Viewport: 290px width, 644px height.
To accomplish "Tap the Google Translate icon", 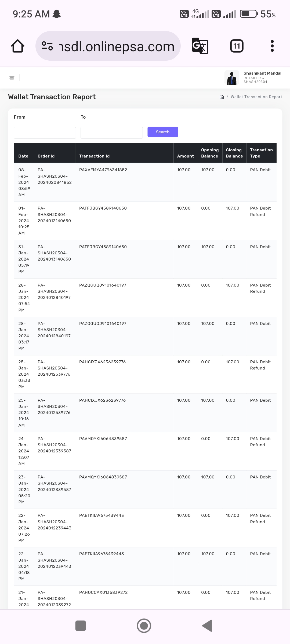I will (x=200, y=46).
